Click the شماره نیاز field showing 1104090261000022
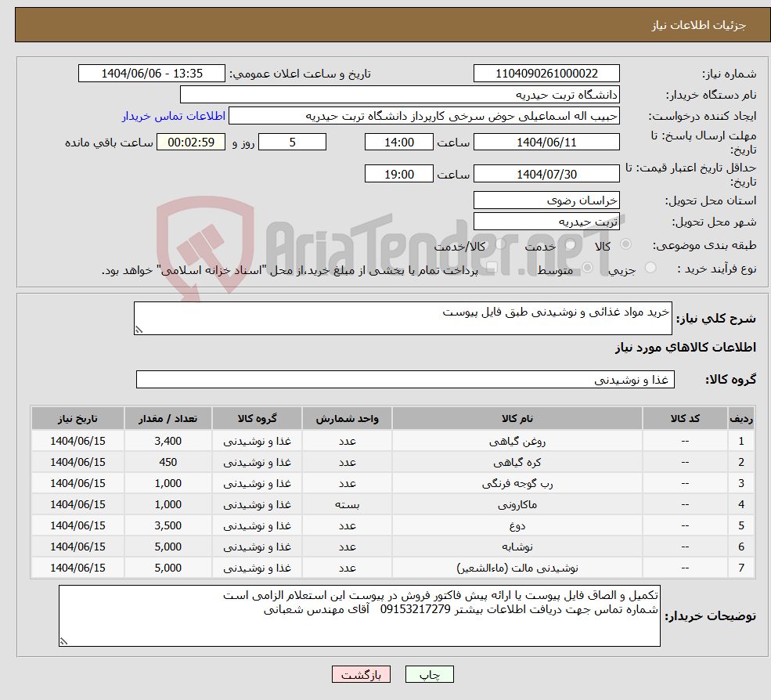 [546, 73]
